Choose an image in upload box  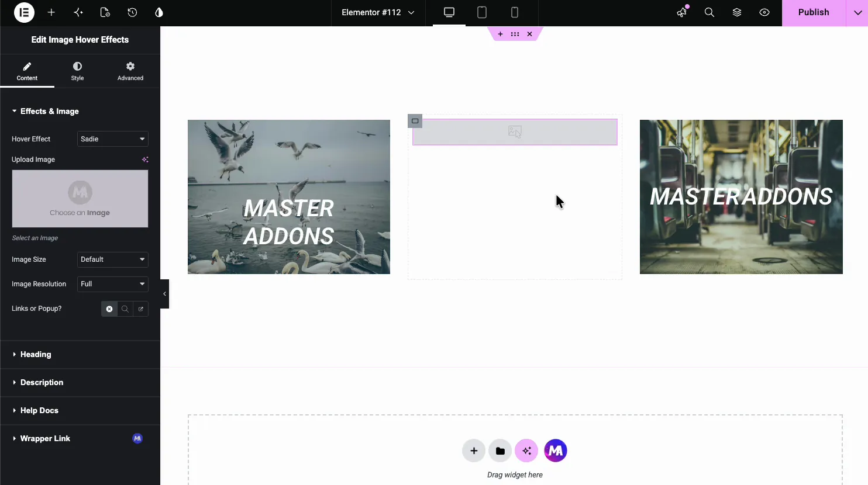[80, 199]
